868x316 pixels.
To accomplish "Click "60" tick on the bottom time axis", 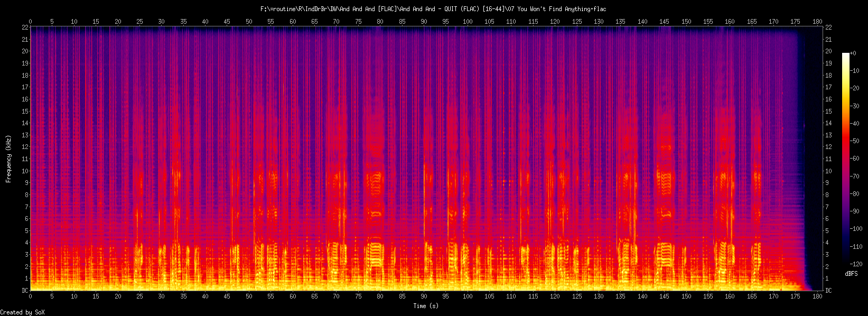I will 293,296.
